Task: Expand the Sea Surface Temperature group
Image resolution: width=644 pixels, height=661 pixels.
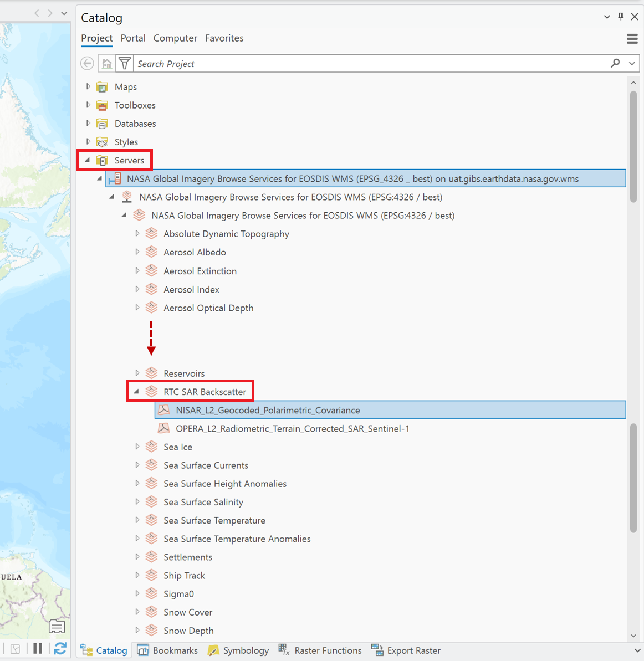Action: point(137,520)
